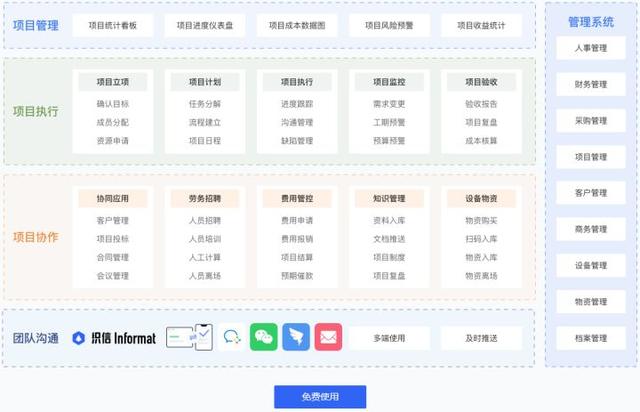This screenshot has width=640, height=412.
Task: Click 验收报告 under 项目验收
Action: pyautogui.click(x=481, y=104)
